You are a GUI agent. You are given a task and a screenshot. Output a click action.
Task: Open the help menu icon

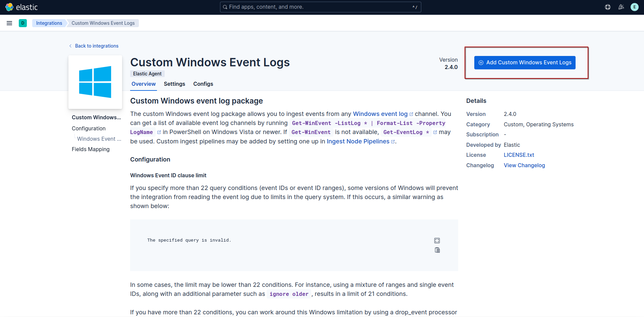608,7
